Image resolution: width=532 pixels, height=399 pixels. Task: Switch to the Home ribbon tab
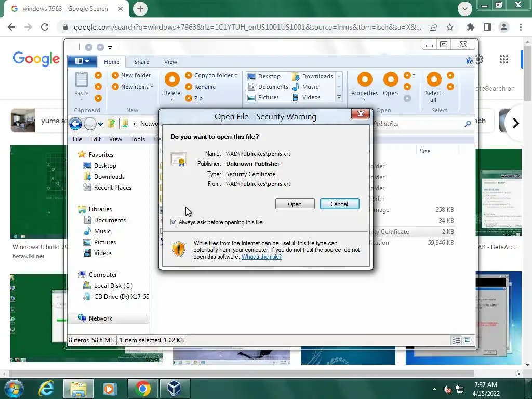pos(112,62)
